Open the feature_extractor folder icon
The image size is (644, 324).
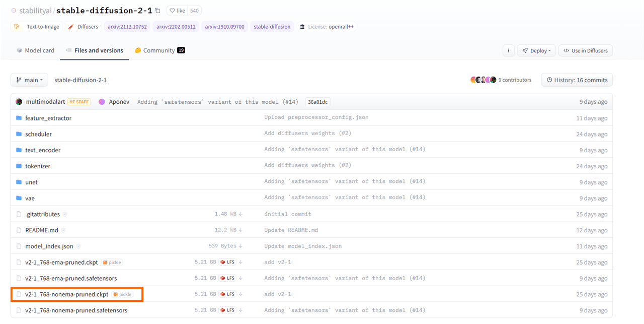[x=19, y=118]
